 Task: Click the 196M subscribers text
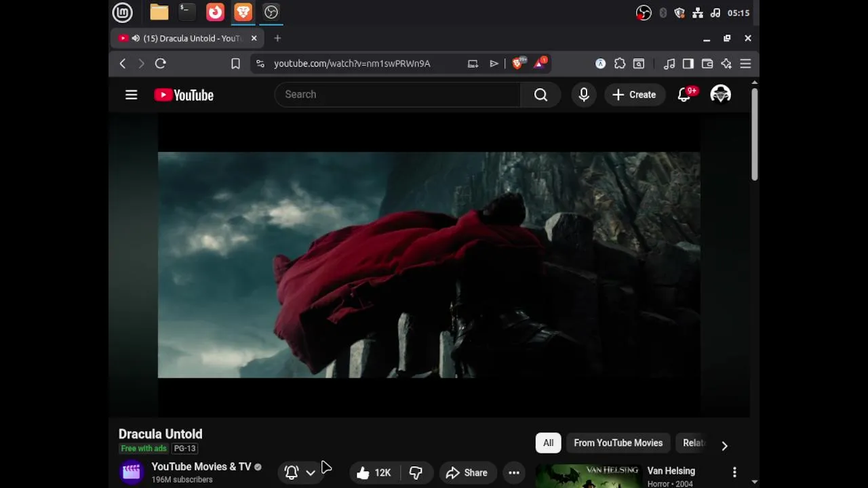182,480
